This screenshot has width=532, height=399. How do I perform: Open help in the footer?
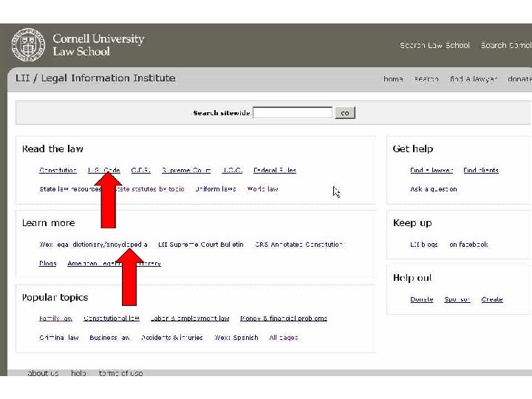click(x=78, y=373)
